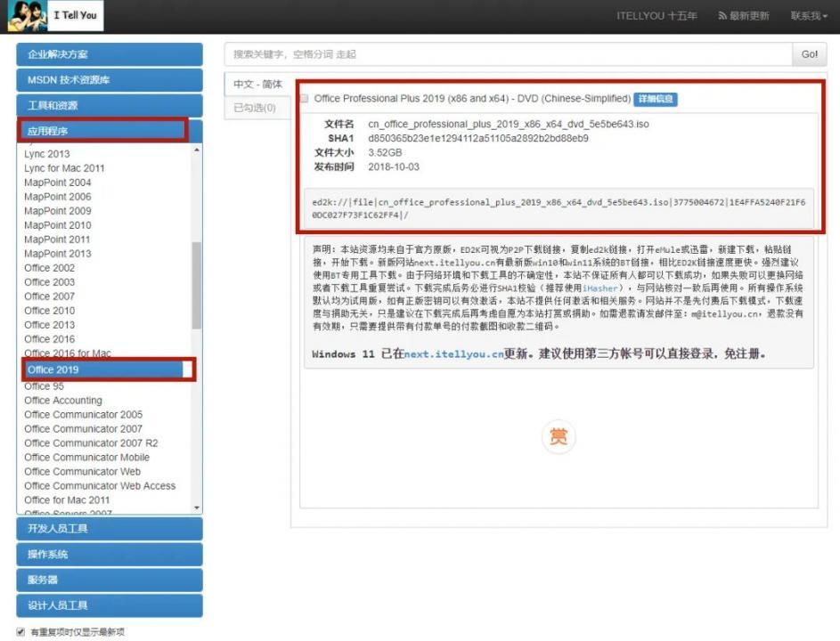Screen dimensions: 840x641
Task: Select Office 2010 in the list
Action: (49, 311)
